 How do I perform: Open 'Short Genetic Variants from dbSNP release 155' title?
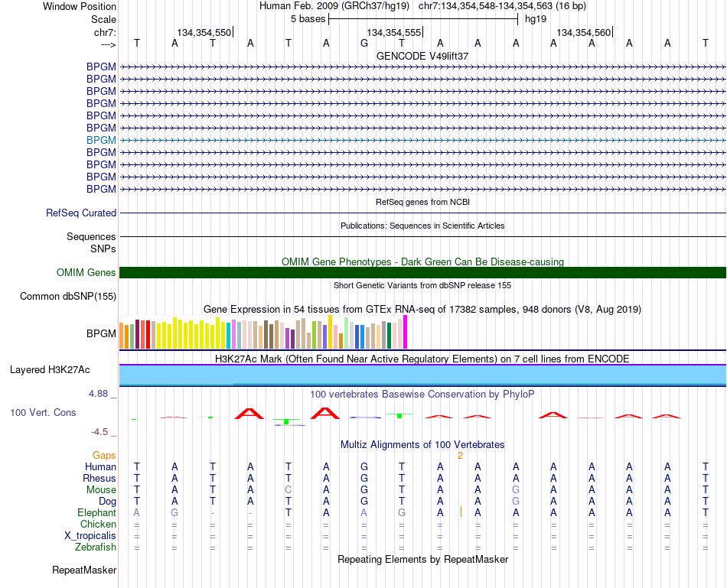(x=422, y=285)
